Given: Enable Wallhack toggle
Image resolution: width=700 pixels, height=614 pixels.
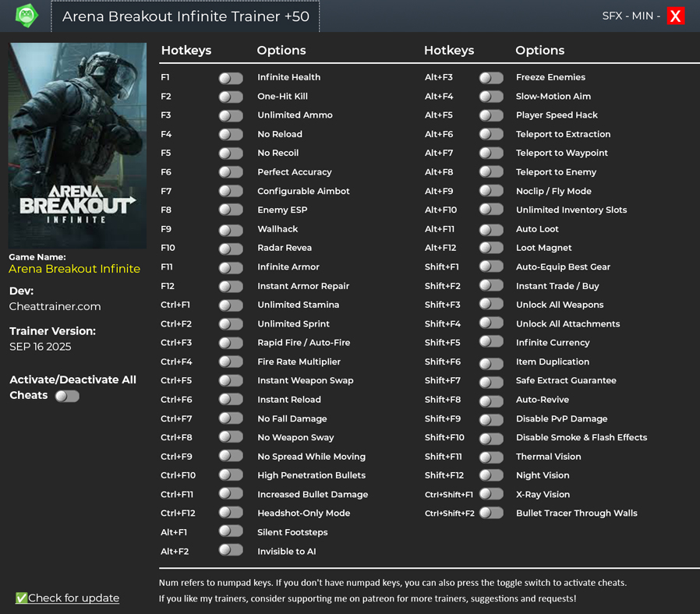Looking at the screenshot, I should pos(231,231).
